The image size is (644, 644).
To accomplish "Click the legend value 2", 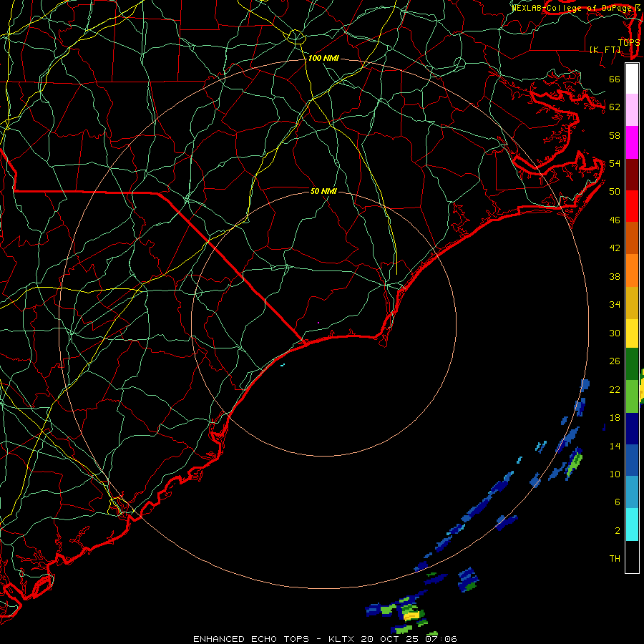I will coord(617,531).
